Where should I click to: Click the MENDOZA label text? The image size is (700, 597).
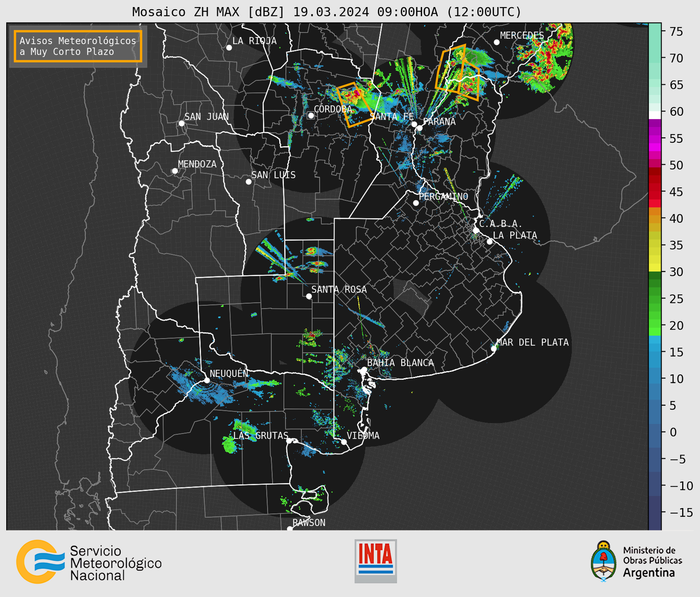[x=197, y=164]
